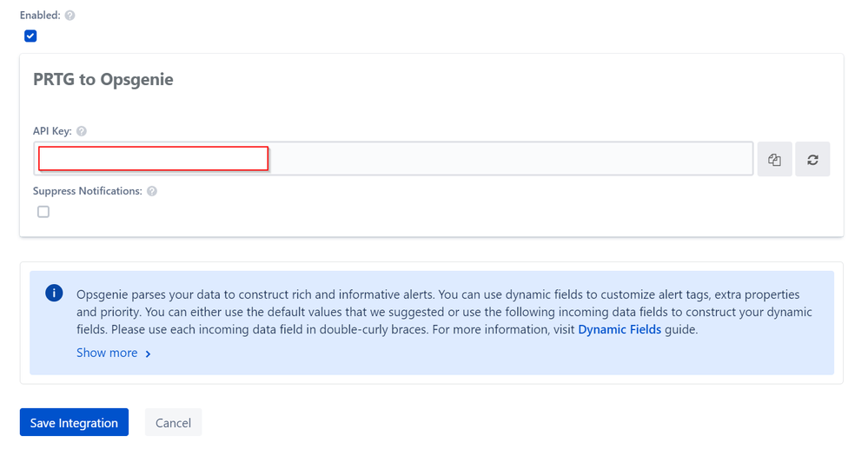Uncheck the Enabled checkbox
Screen dimensions: 868x456
30,36
